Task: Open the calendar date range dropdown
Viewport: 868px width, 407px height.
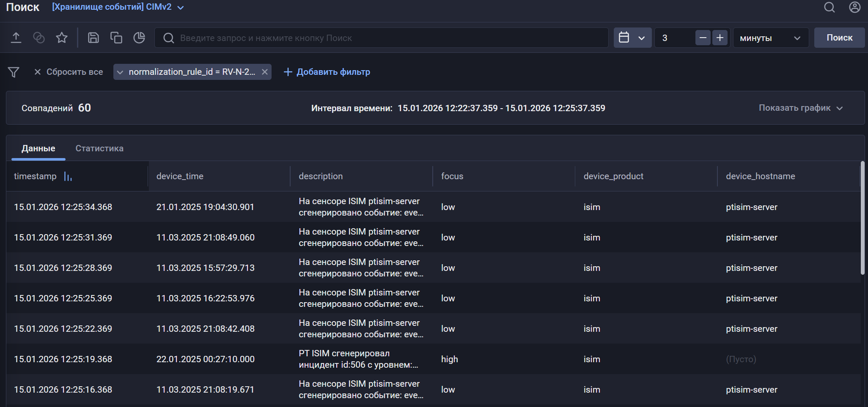Action: coord(632,37)
